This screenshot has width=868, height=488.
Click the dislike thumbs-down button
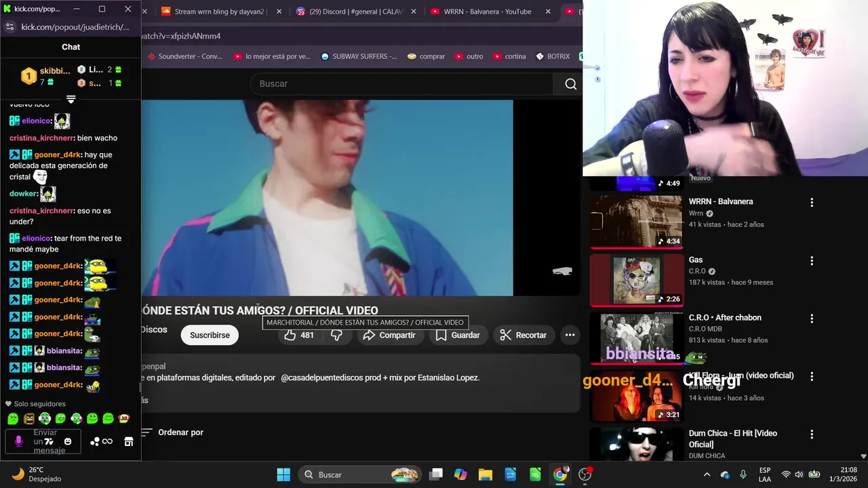pos(336,335)
